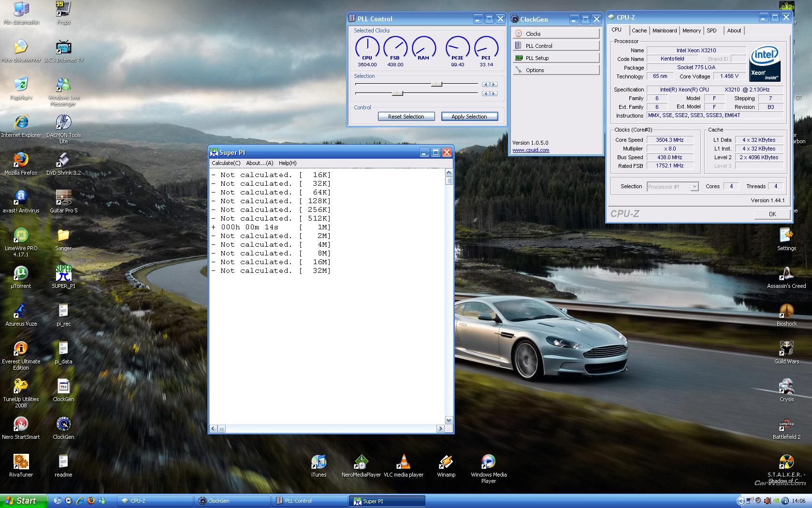Click Super PI horizontal scrollbar right arrow
The image size is (812, 508).
(x=440, y=429)
